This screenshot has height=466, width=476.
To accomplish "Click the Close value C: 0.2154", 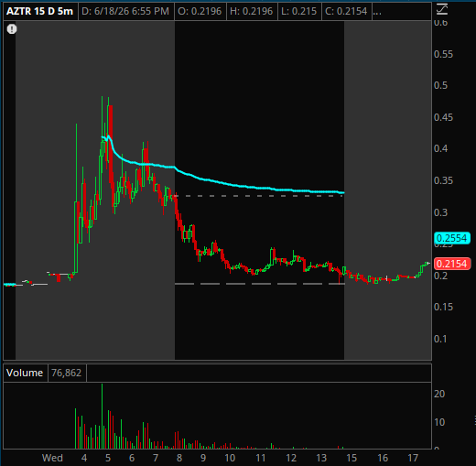I will click(x=346, y=11).
